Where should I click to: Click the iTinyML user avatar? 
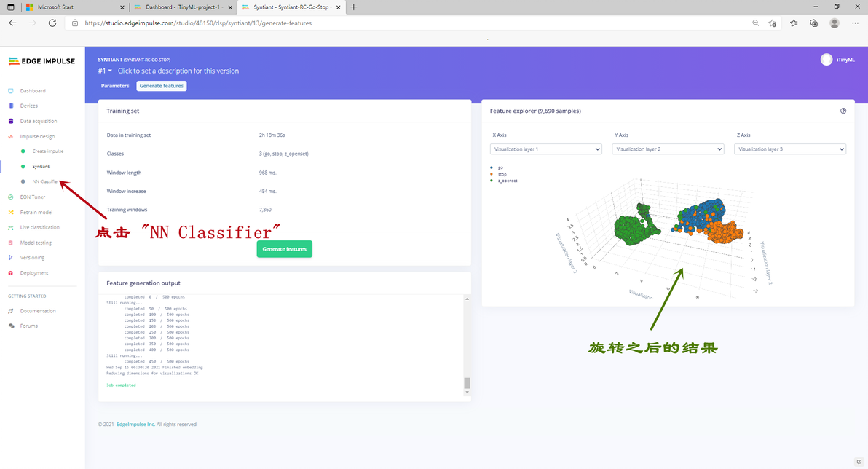(826, 60)
